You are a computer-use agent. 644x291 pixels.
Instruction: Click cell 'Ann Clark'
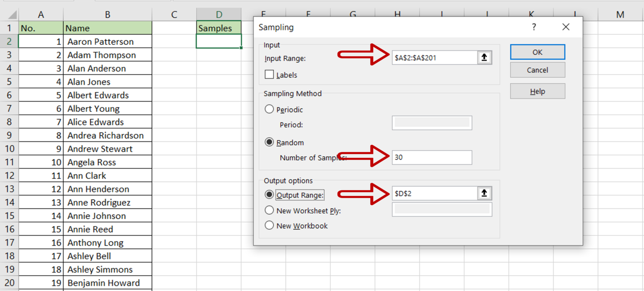[x=108, y=176]
